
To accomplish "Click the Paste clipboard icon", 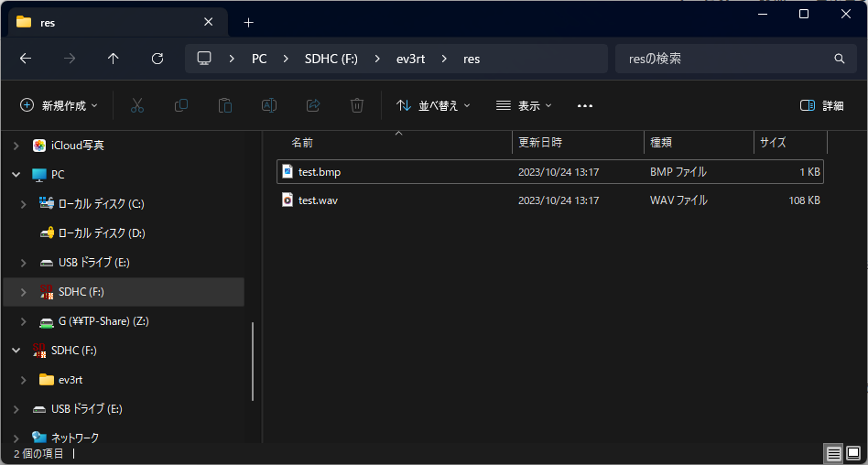I will (x=224, y=105).
